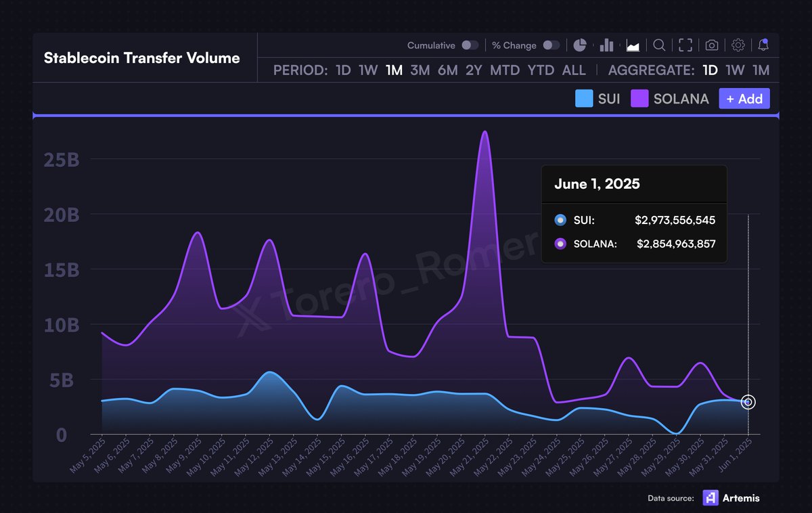Click the Artemis data source logo
The width and height of the screenshot is (812, 513).
(x=710, y=498)
